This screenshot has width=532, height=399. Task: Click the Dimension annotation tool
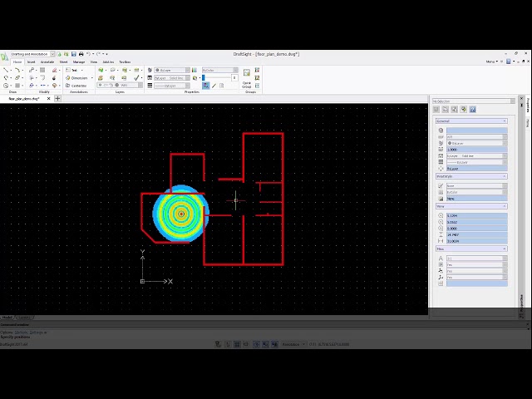click(x=76, y=77)
